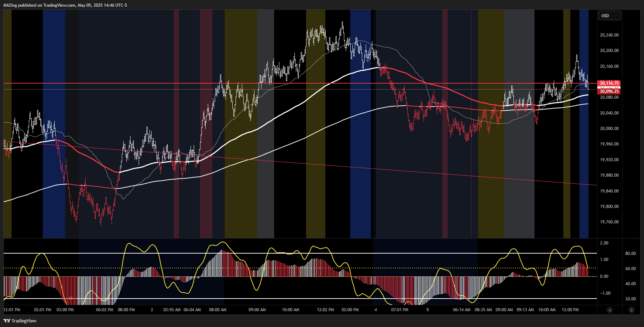This screenshot has width=644, height=327.
Task: Click the 19,960.00 price scale value
Action: pyautogui.click(x=609, y=144)
